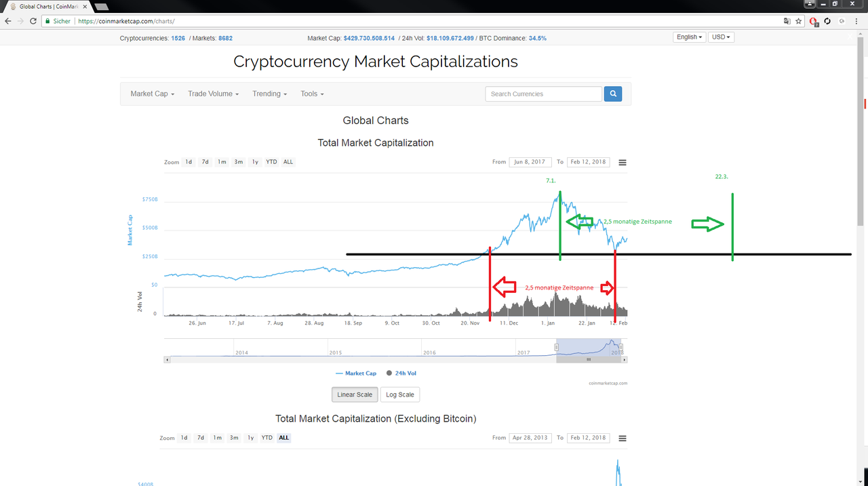The width and height of the screenshot is (868, 486).
Task: Click the Search Currencies input field
Action: coord(543,94)
